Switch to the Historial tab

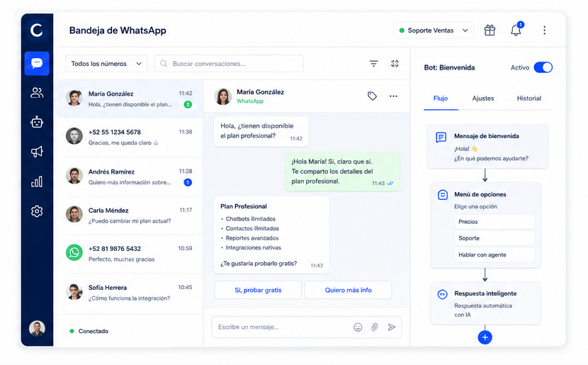point(528,99)
